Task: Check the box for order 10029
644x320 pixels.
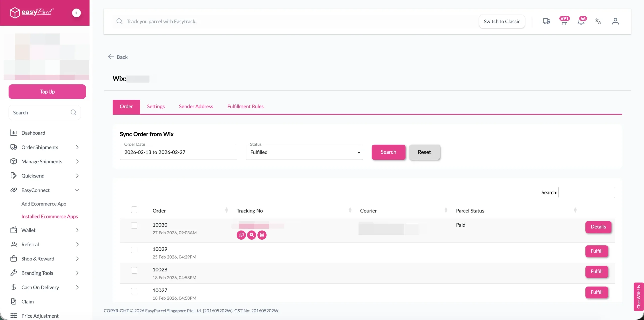Action: pos(134,250)
